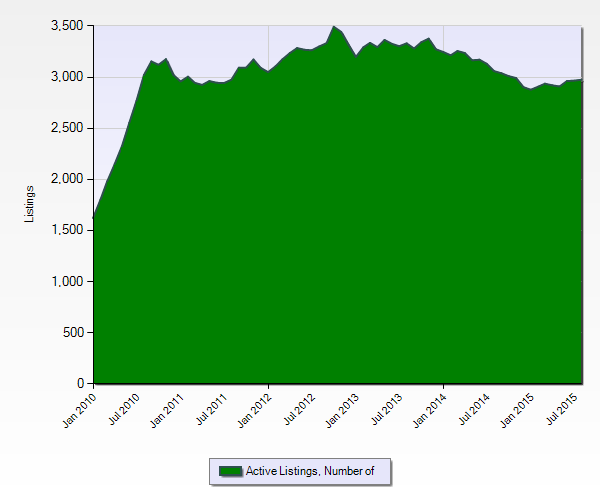Click the 2,000 y-axis label
This screenshot has width=600, height=500.
coord(67,179)
